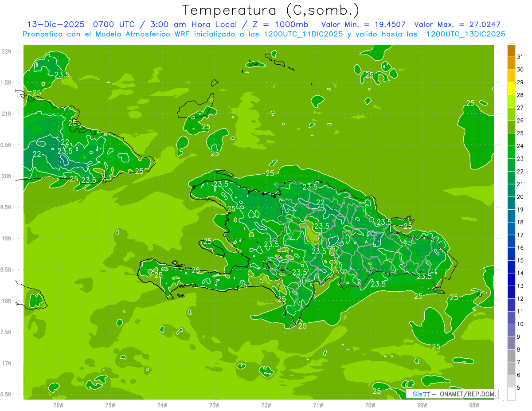532x411 pixels.
Task: Click the '19N' latitude axis label
Action: (7, 239)
